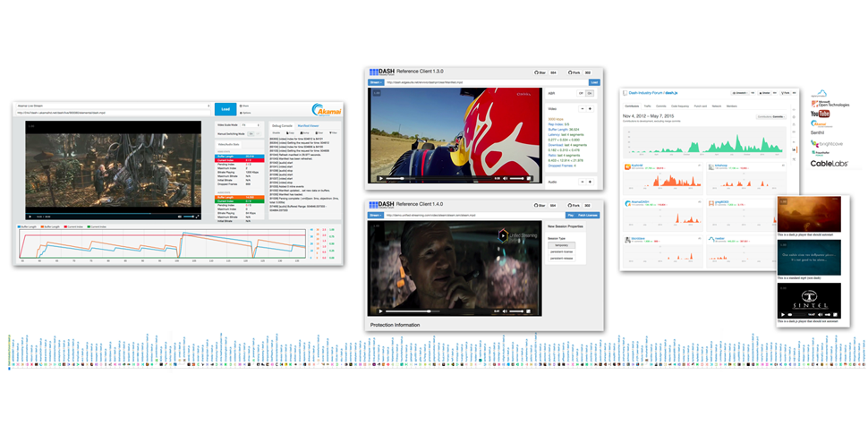868x434 pixels.
Task: Open Stream dropdown in Reference Client 1.3.0
Action: tap(376, 82)
